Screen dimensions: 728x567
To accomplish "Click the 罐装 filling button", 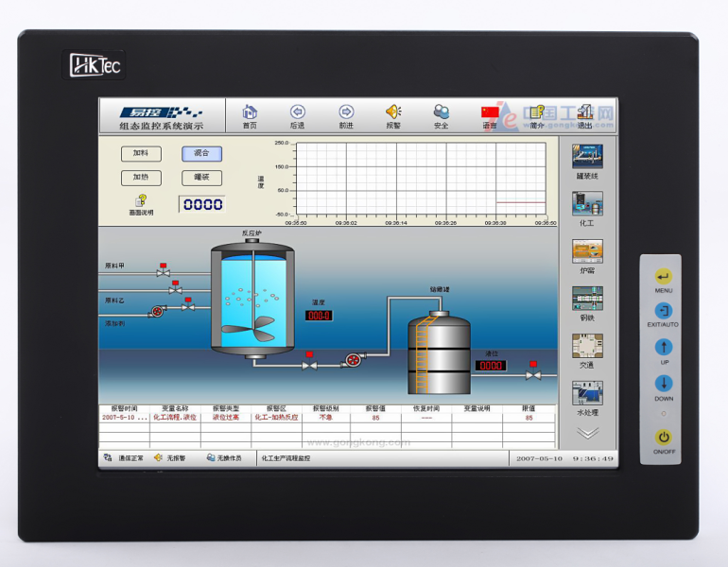I will tap(201, 178).
